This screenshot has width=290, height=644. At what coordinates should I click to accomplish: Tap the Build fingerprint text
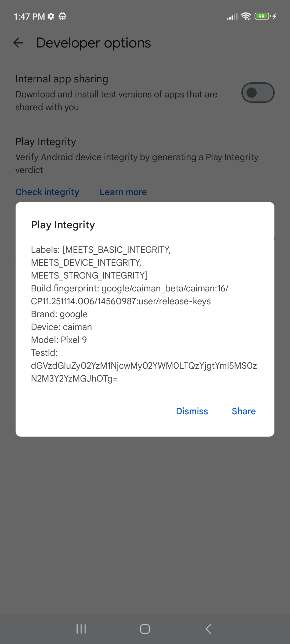tap(130, 295)
